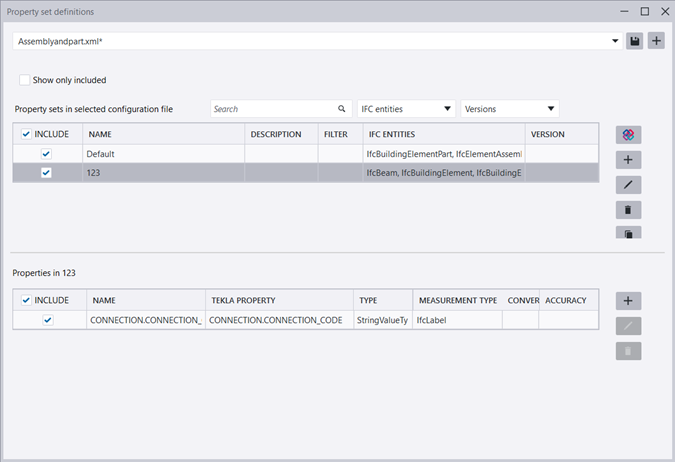This screenshot has height=462, width=675.
Task: Create a new configuration file with plus icon
Action: click(x=656, y=41)
